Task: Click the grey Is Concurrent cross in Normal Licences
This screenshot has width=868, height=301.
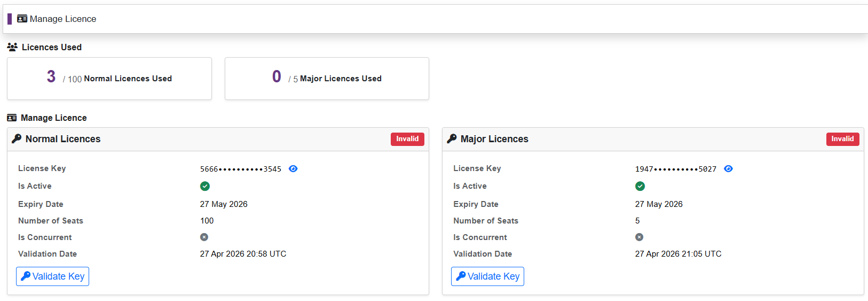Action: click(204, 237)
